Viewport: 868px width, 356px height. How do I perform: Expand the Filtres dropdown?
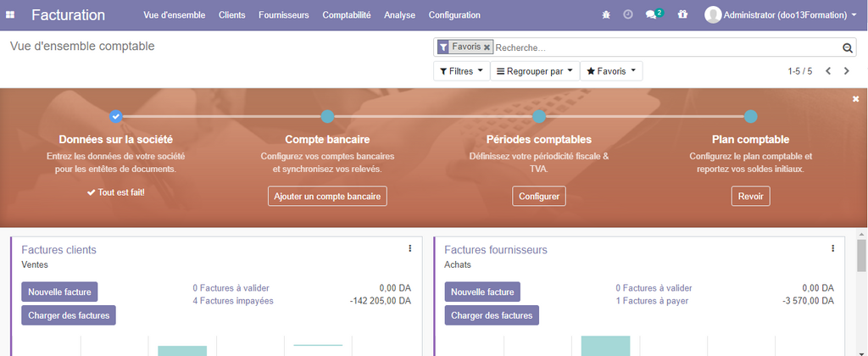click(462, 71)
